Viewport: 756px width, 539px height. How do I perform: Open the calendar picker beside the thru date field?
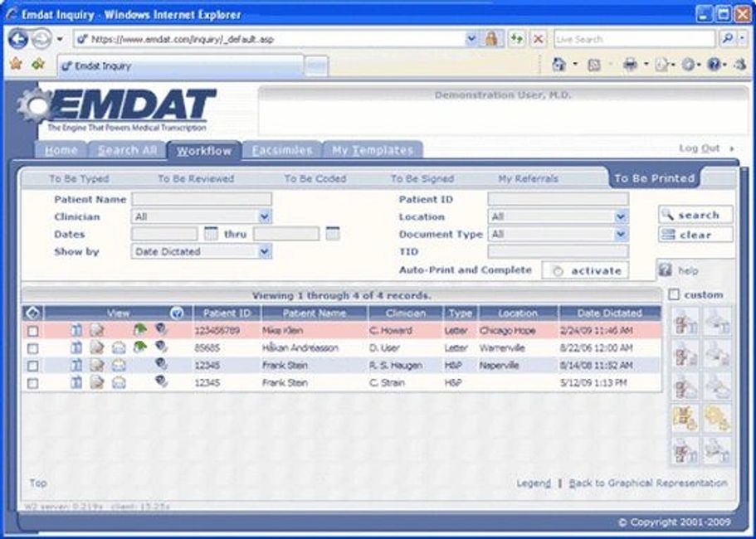point(332,235)
